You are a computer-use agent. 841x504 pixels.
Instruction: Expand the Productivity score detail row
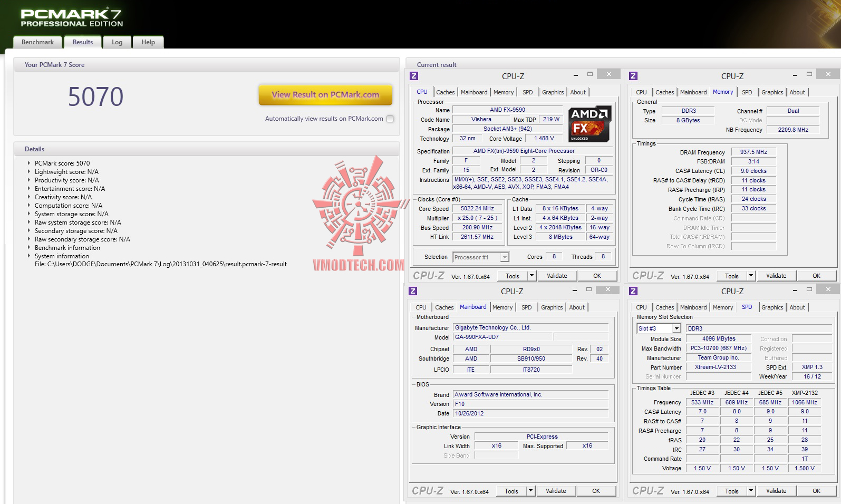(29, 180)
